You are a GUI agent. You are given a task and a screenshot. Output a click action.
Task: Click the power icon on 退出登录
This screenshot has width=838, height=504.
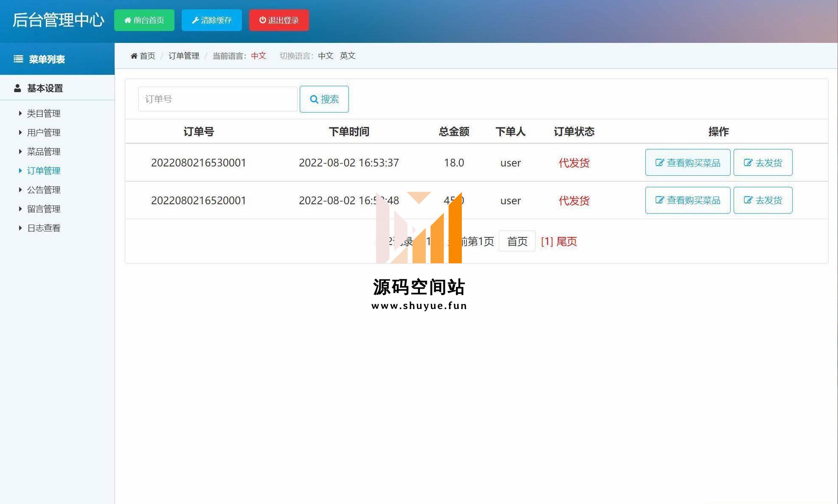pyautogui.click(x=262, y=20)
